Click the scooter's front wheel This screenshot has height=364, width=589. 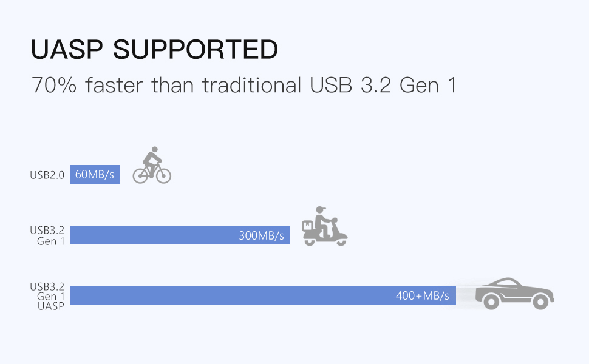341,240
